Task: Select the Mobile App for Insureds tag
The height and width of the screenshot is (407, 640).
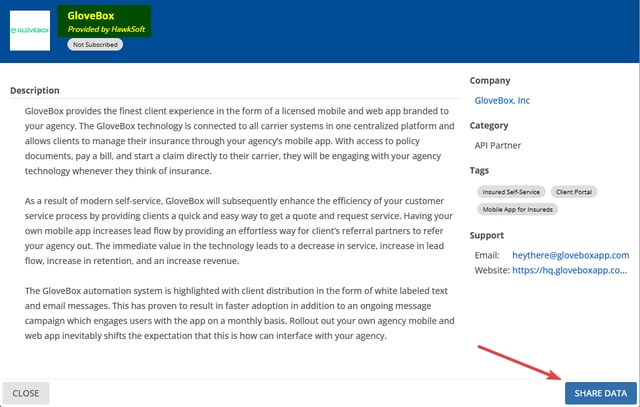Action: pyautogui.click(x=520, y=209)
